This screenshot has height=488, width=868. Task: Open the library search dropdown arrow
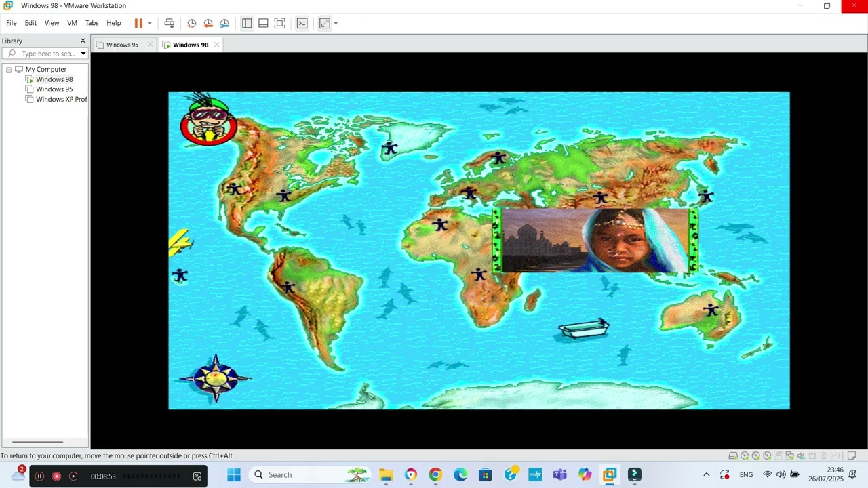coord(83,54)
